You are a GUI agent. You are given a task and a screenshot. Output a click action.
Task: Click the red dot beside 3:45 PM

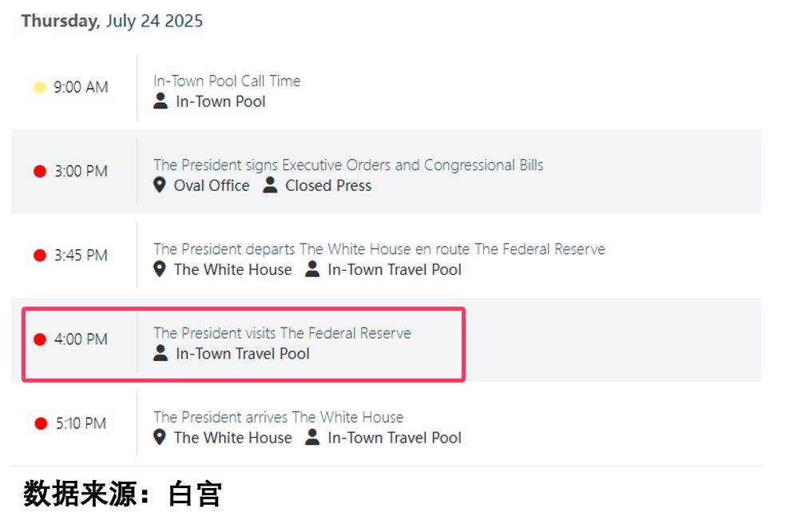[40, 255]
